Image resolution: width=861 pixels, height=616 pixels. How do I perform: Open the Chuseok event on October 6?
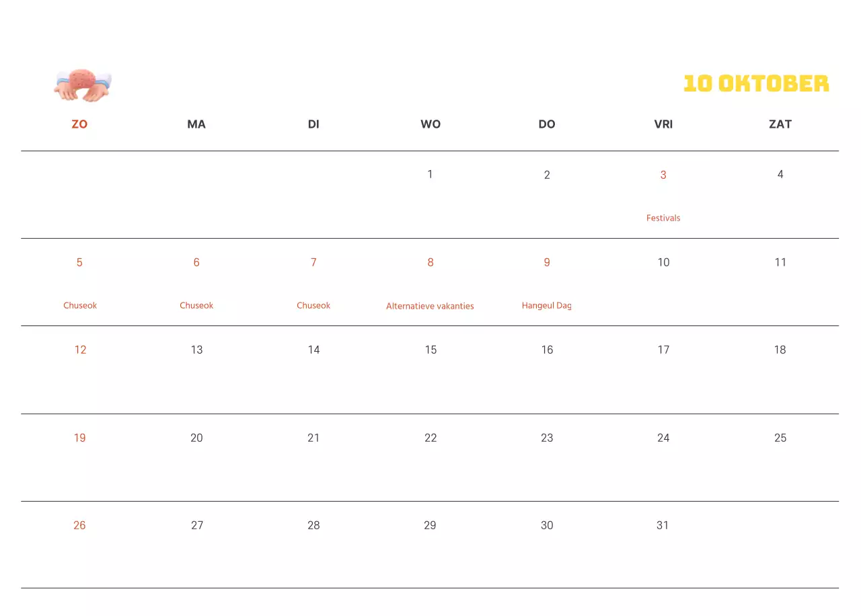(196, 305)
